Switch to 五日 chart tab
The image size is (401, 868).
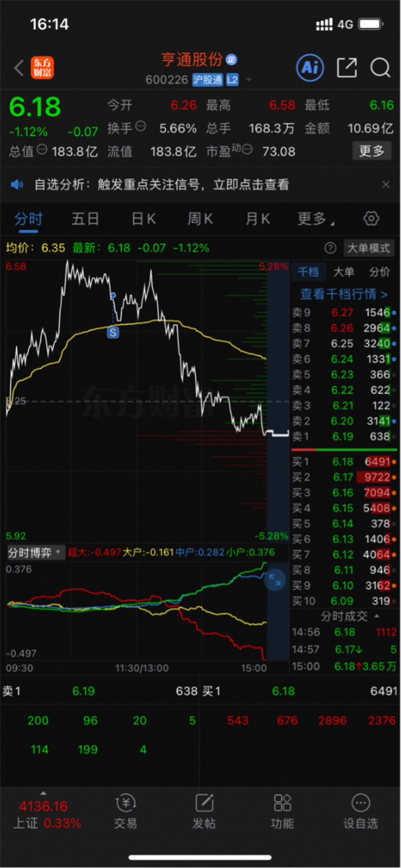(x=85, y=219)
